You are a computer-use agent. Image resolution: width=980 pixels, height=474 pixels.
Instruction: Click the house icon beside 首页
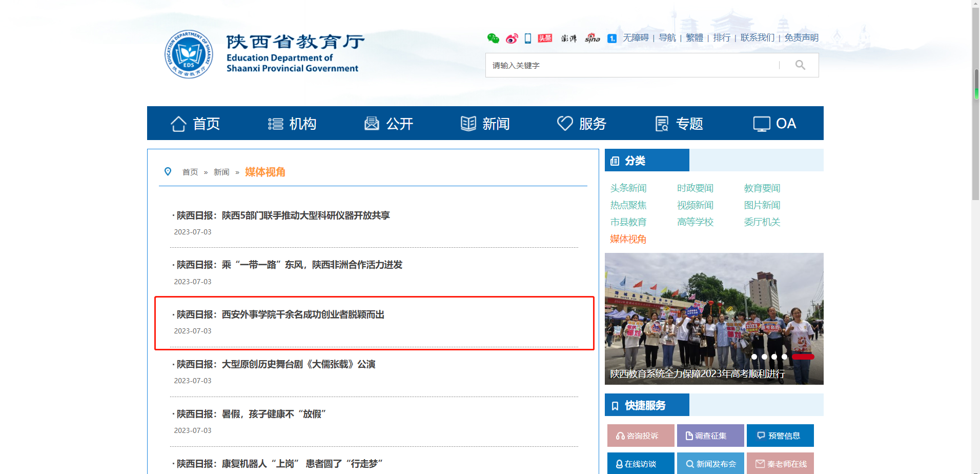coord(178,124)
